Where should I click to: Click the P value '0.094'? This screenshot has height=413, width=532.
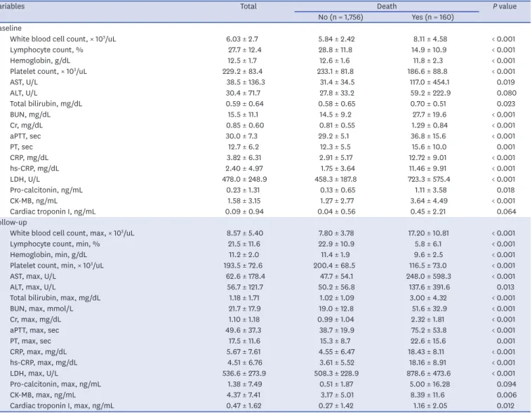tap(506, 384)
